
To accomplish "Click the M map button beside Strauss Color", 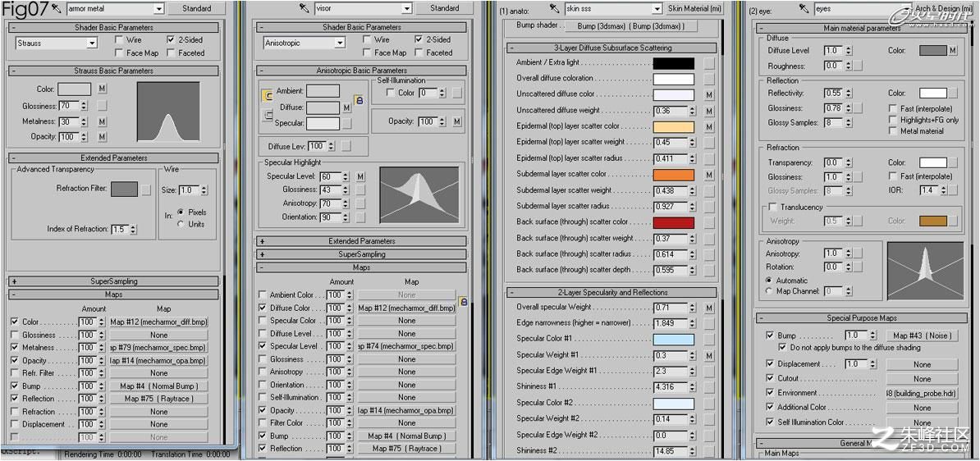I will click(x=103, y=89).
